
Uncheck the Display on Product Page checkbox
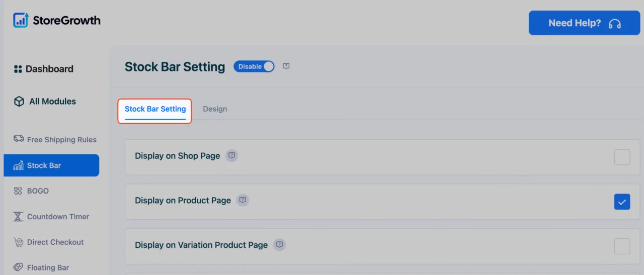(x=622, y=202)
